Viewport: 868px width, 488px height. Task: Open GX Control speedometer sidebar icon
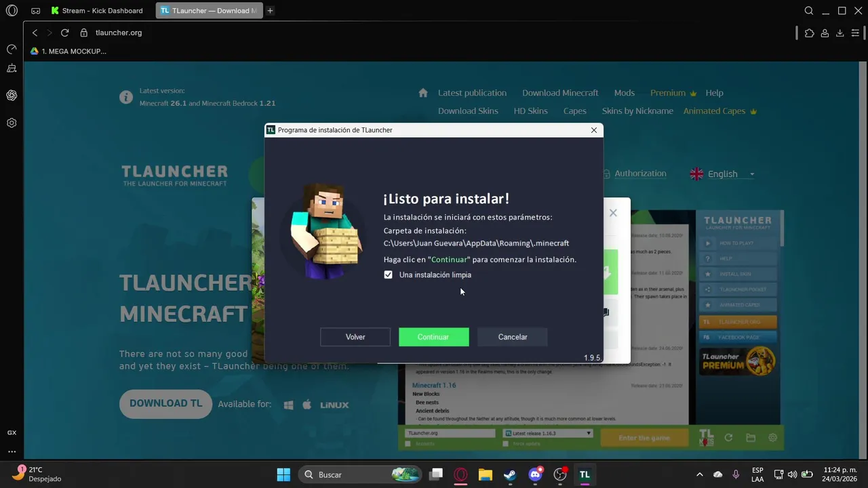(12, 49)
